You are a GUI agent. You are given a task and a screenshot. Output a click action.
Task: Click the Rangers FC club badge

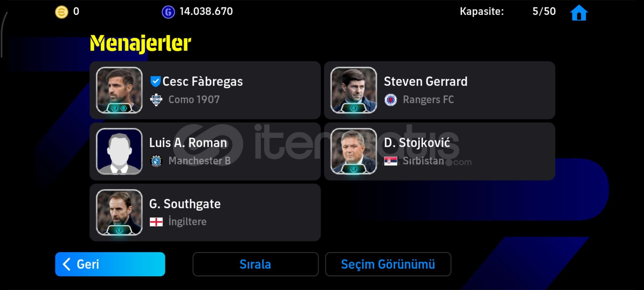(391, 100)
